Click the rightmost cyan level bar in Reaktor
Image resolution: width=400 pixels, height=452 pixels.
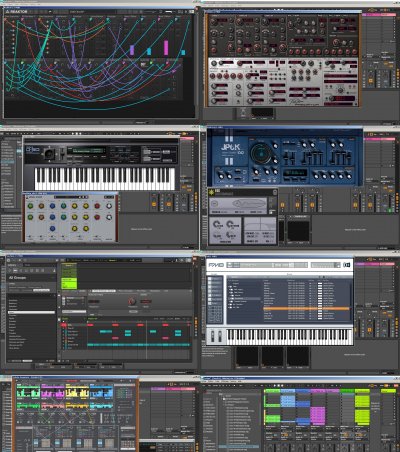(183, 52)
